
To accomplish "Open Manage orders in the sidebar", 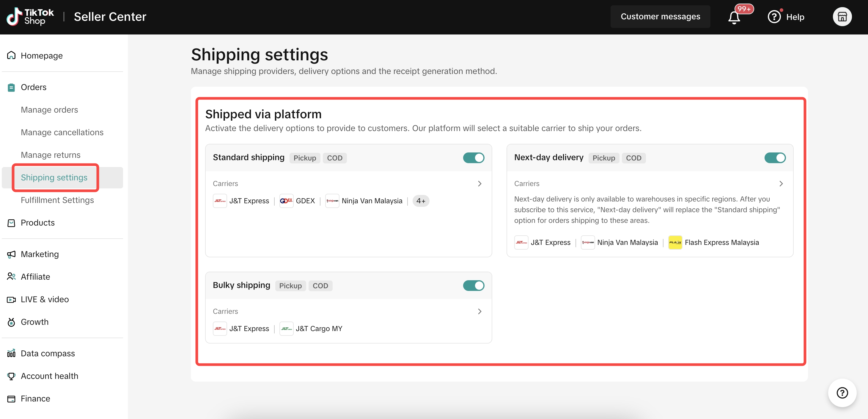I will 49,110.
